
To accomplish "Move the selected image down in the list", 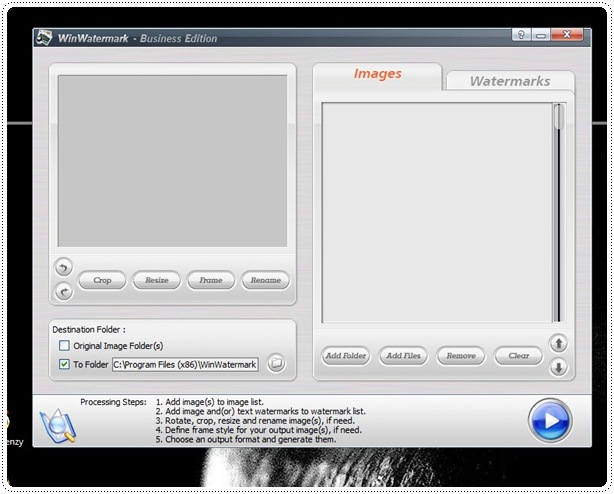I will [558, 368].
